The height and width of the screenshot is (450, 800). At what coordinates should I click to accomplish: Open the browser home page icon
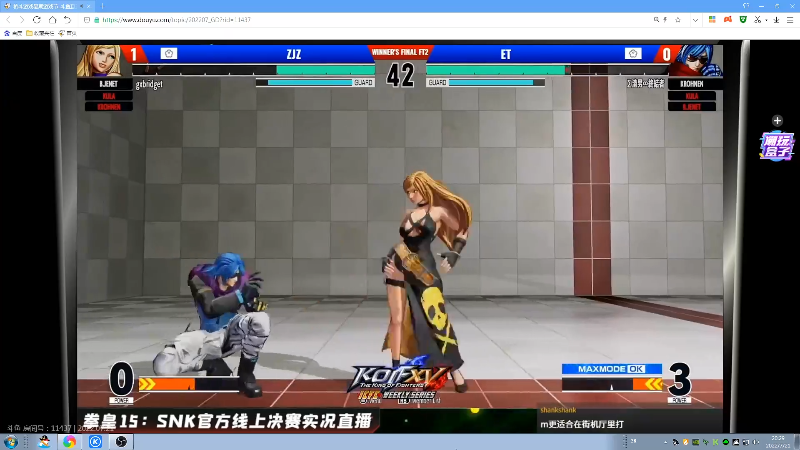52,20
